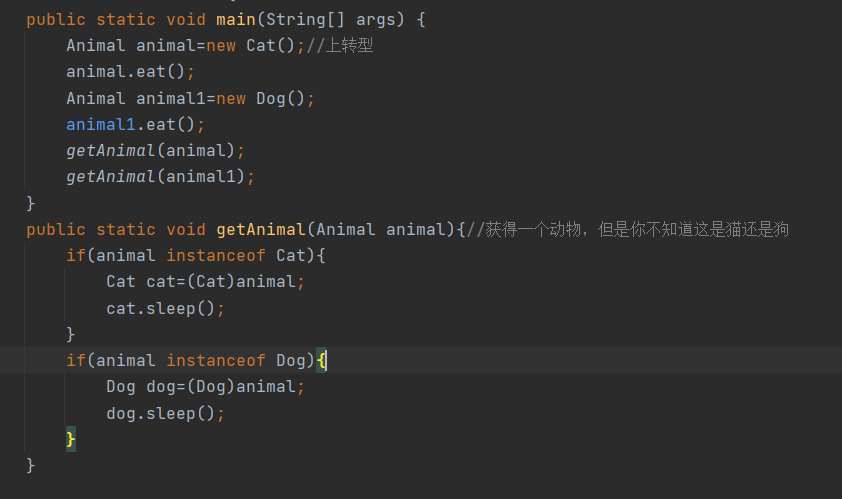Click the blue animal1 variable before .eat()
This screenshot has height=499, width=842.
[x=100, y=125]
